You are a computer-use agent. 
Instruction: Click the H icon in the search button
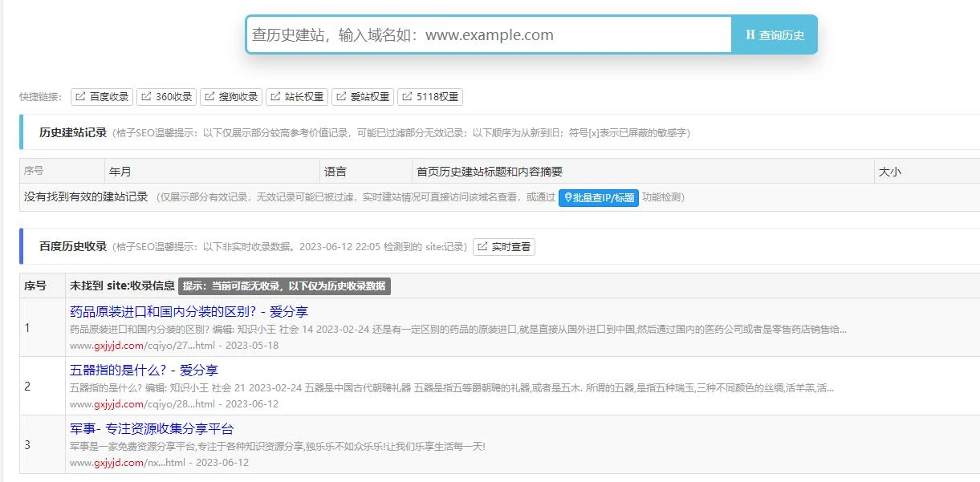click(x=750, y=35)
